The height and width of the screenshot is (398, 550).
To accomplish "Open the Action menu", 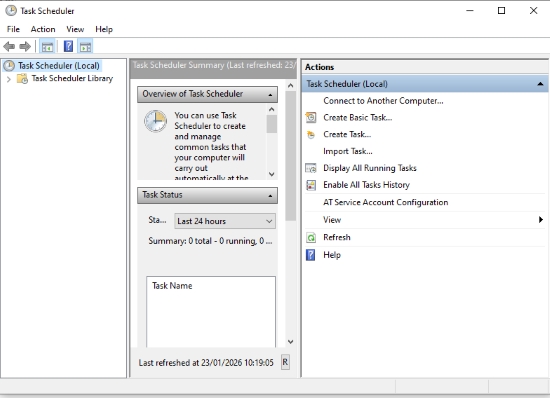I will 43,29.
